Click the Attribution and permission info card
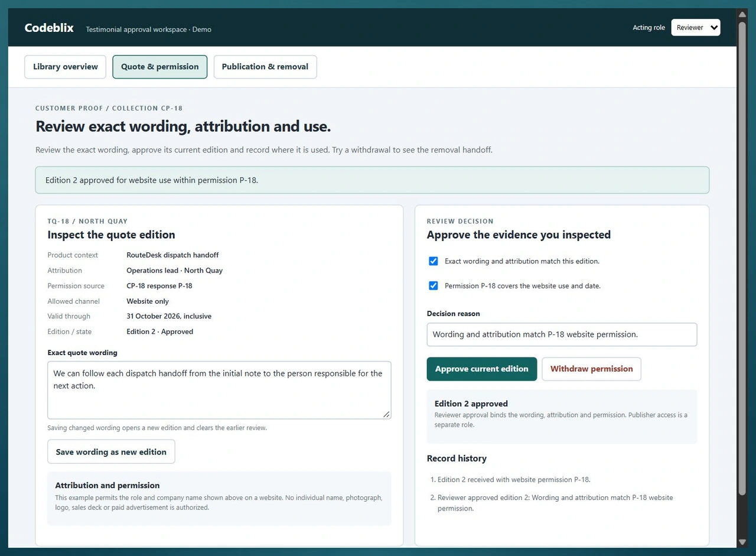The height and width of the screenshot is (556, 756). 219,498
